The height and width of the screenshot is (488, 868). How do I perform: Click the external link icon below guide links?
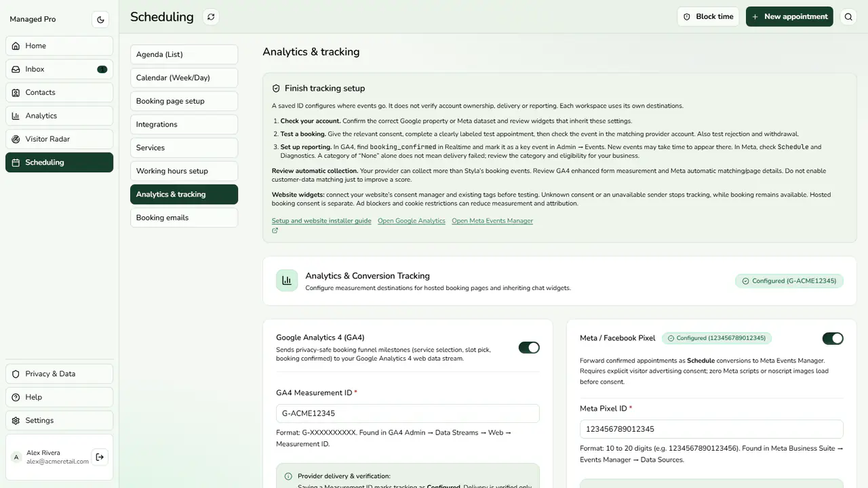click(275, 230)
